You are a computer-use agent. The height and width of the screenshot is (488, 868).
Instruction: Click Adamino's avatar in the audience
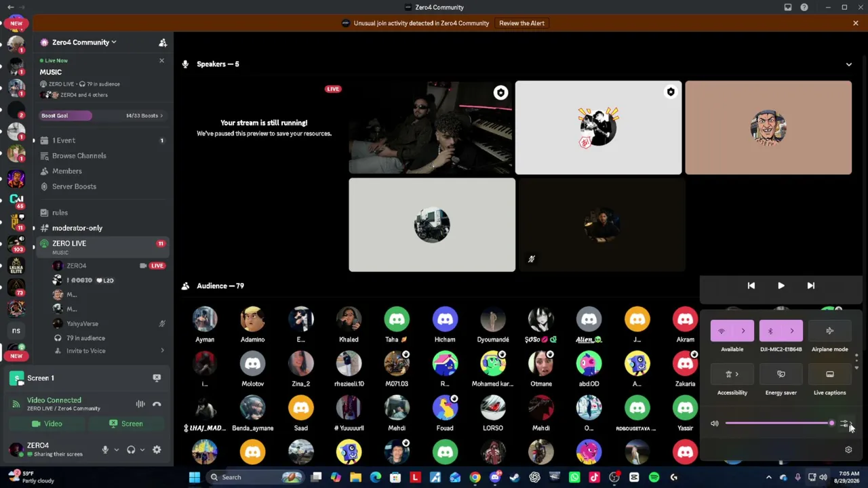click(253, 319)
